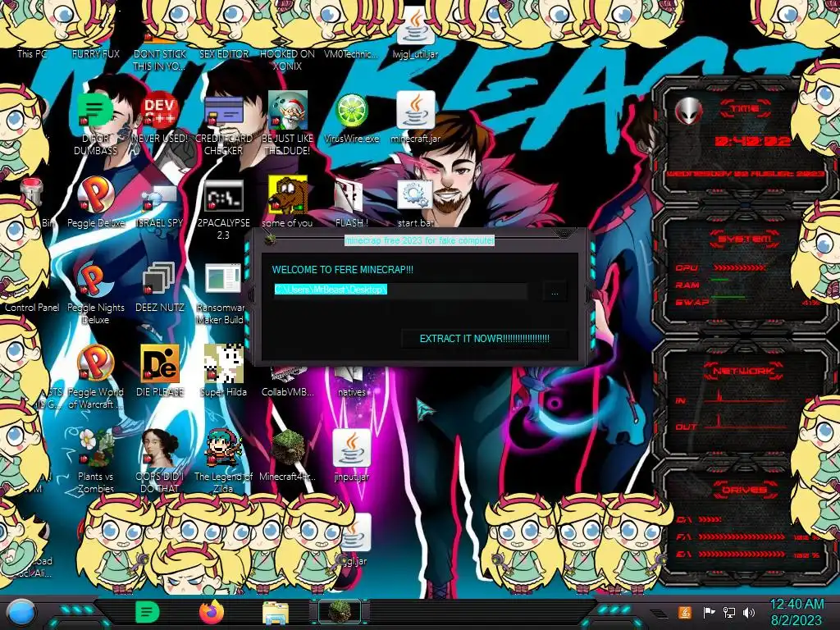The image size is (840, 630).
Task: Open the jinput.jar Java icon
Action: (351, 449)
